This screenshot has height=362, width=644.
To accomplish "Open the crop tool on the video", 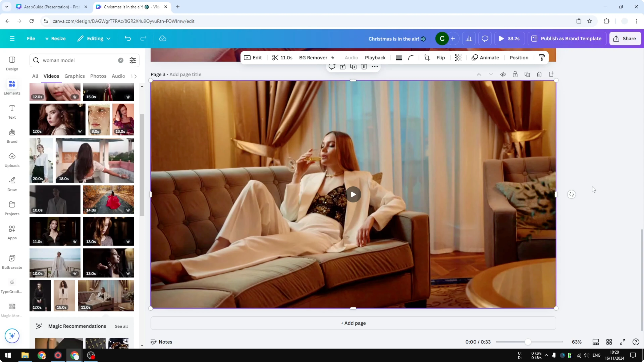I will pos(427,58).
